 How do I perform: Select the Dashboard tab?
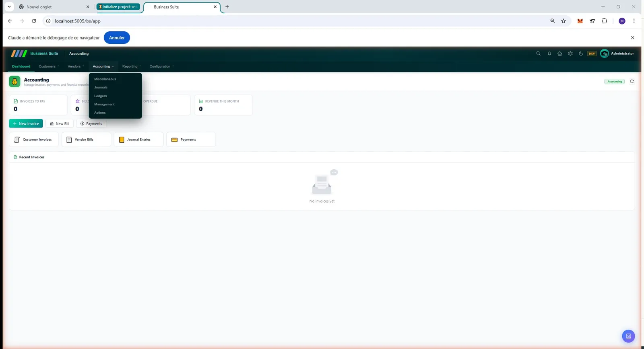pos(21,66)
